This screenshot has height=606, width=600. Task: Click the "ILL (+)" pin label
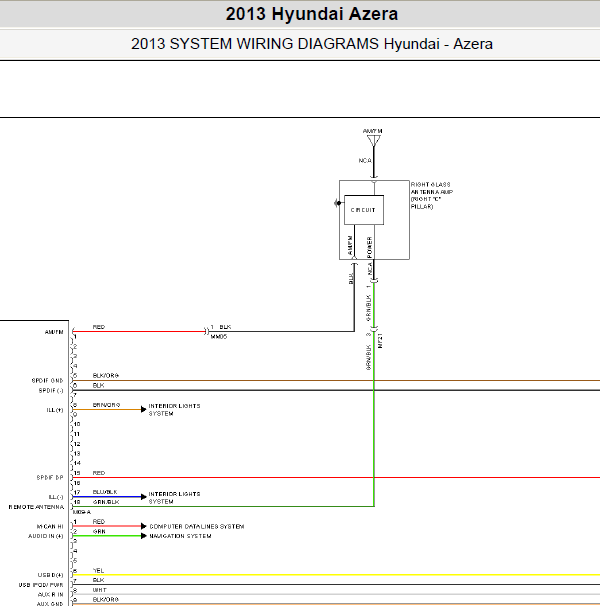pyautogui.click(x=55, y=410)
